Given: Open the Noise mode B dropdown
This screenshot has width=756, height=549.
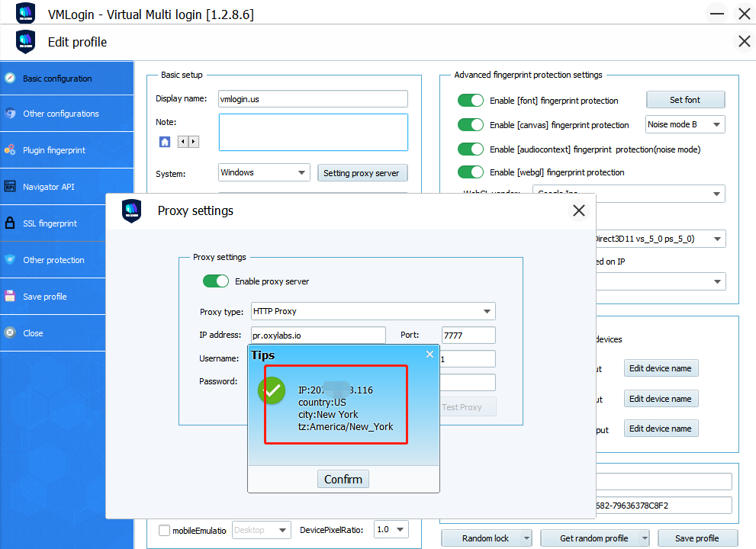Looking at the screenshot, I should 685,124.
